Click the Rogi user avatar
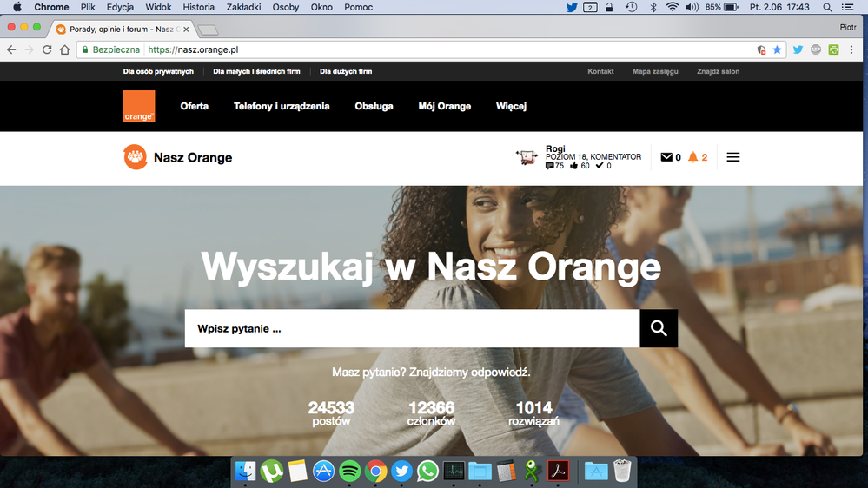This screenshot has width=868, height=488. [x=527, y=157]
